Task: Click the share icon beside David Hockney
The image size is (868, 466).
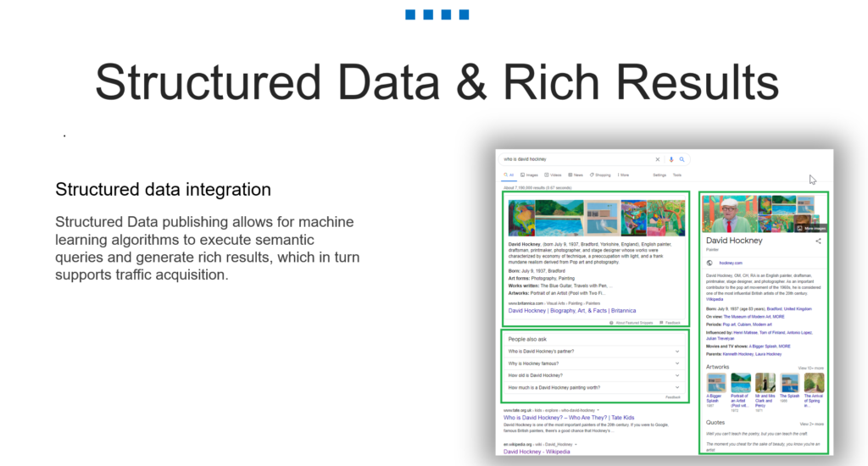Action: click(818, 241)
